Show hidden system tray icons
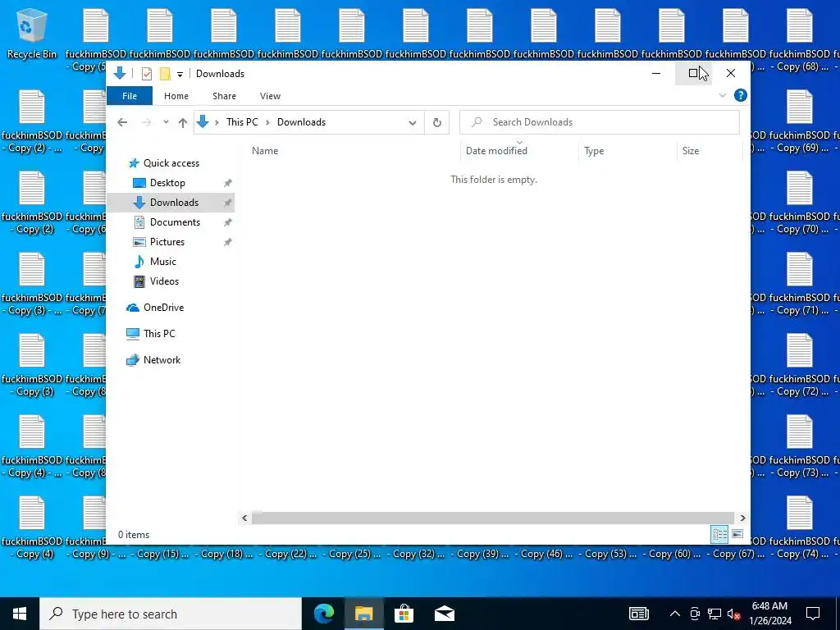The width and height of the screenshot is (840, 630). coord(675,614)
